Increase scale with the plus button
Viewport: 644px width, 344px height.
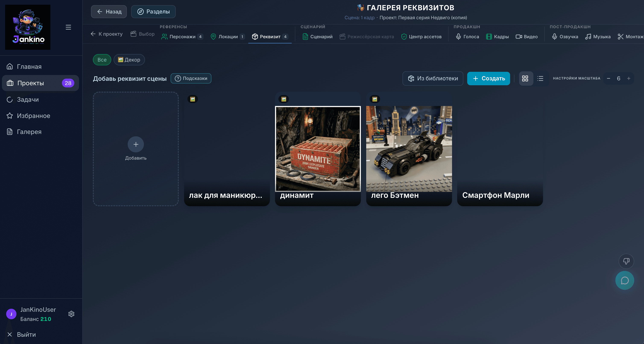pyautogui.click(x=628, y=79)
